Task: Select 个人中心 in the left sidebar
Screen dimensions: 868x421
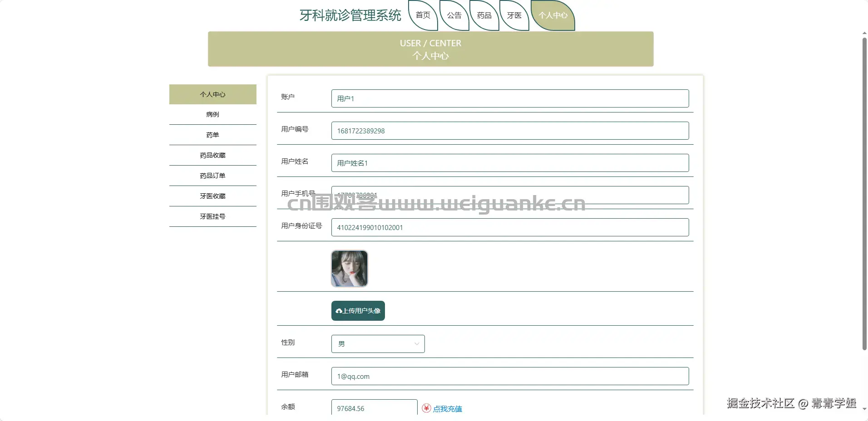Action: (213, 94)
